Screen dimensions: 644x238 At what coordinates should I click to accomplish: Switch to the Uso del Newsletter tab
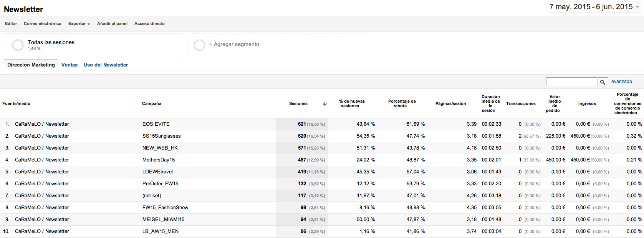[x=106, y=65]
